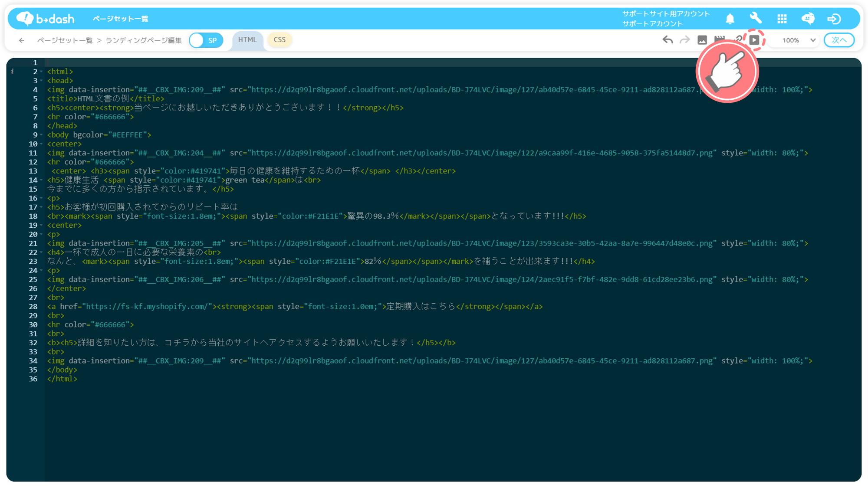This screenshot has width=868, height=488.
Task: Undo the last edit
Action: [x=667, y=40]
